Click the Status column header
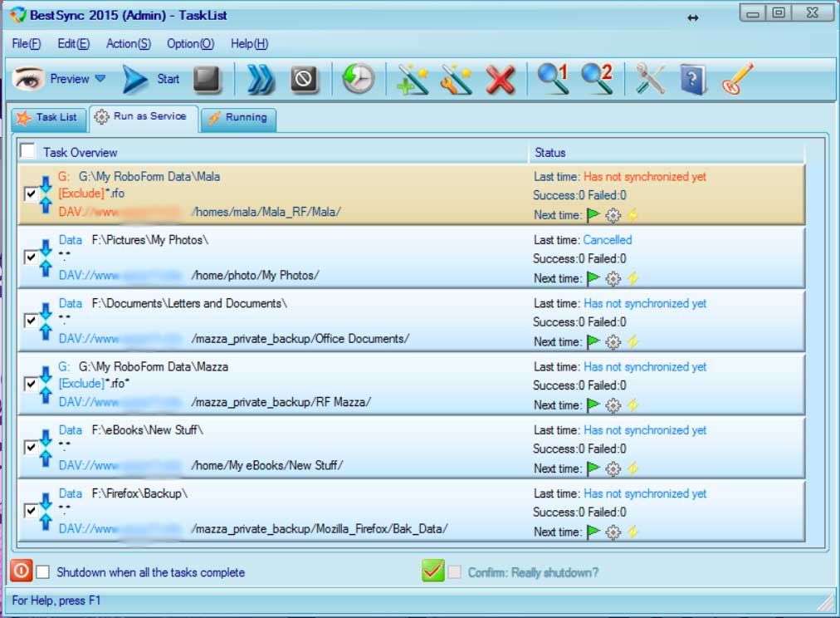Image resolution: width=840 pixels, height=618 pixels. point(667,152)
